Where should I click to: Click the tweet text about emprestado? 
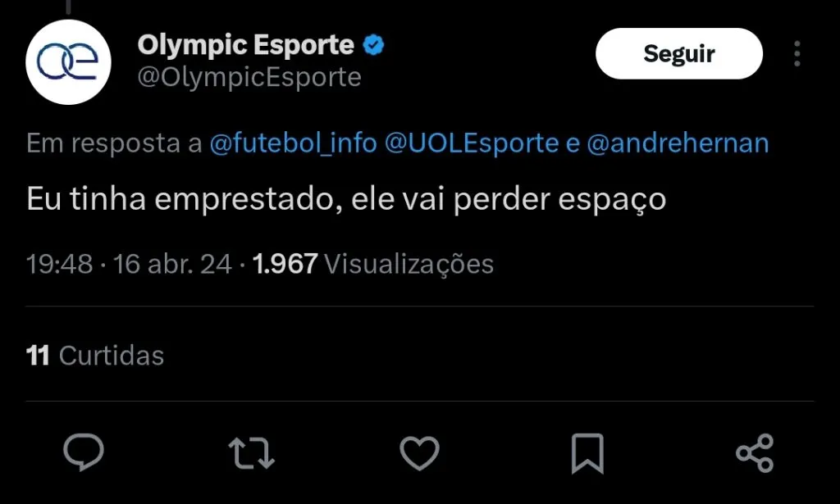[346, 201]
